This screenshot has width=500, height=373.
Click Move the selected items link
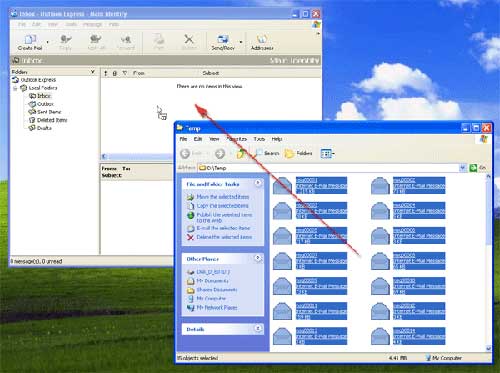click(x=223, y=197)
